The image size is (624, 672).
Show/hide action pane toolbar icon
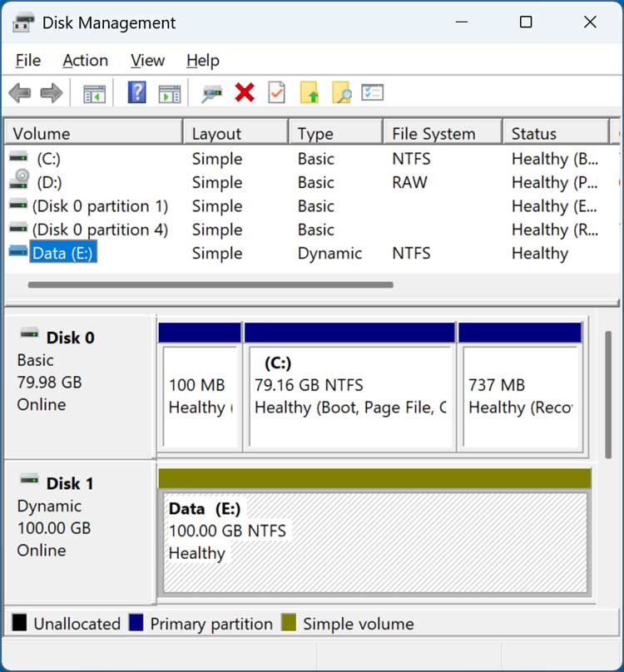tap(170, 93)
